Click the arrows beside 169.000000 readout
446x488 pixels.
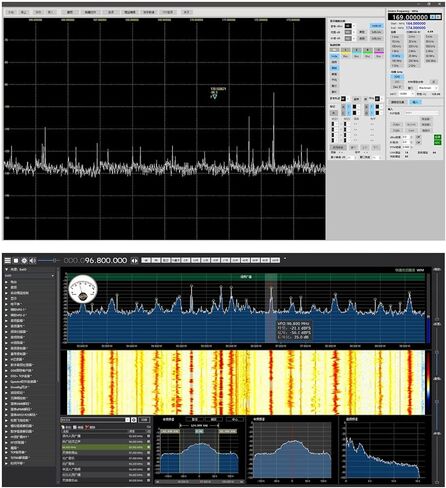click(x=435, y=17)
